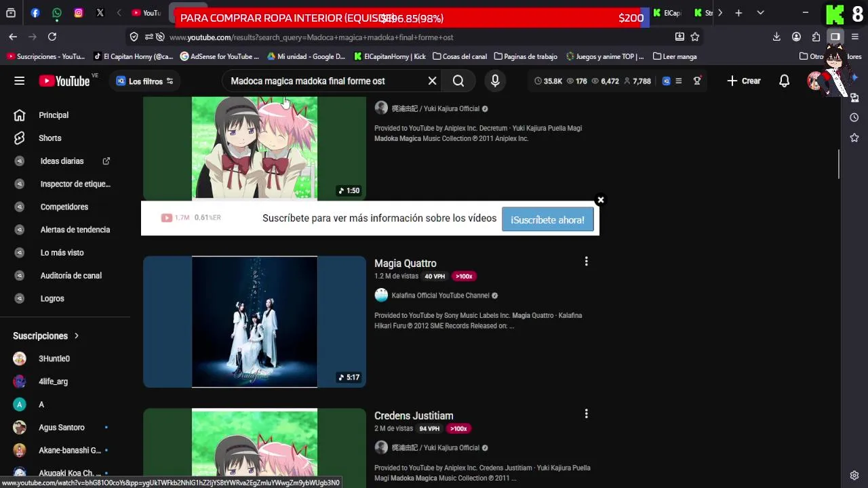Open the Magia Quattro video thumbnail
The image size is (868, 488).
coord(254,322)
